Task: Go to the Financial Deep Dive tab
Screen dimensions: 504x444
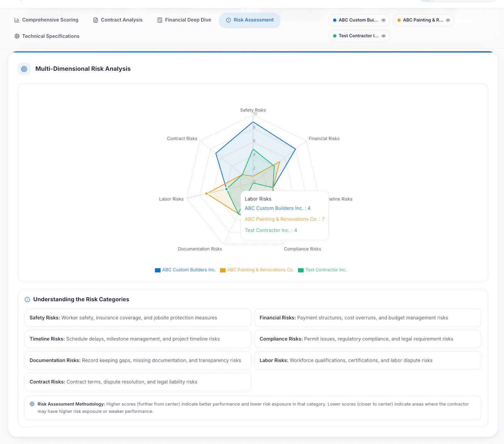Action: coord(184,20)
